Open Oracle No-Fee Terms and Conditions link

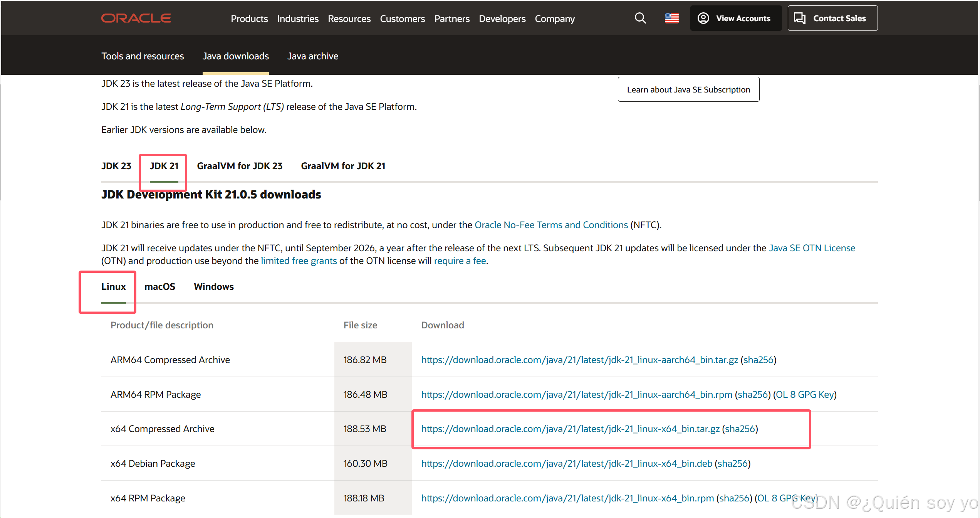pos(551,225)
